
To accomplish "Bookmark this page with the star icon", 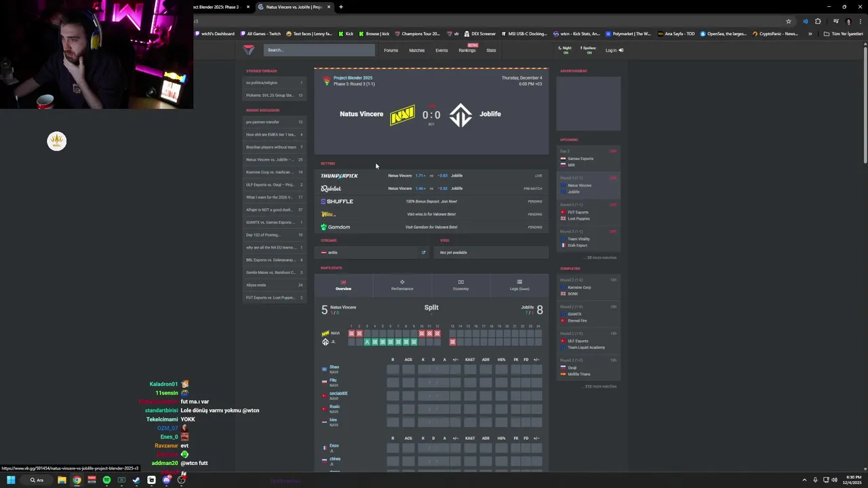I will tap(788, 21).
